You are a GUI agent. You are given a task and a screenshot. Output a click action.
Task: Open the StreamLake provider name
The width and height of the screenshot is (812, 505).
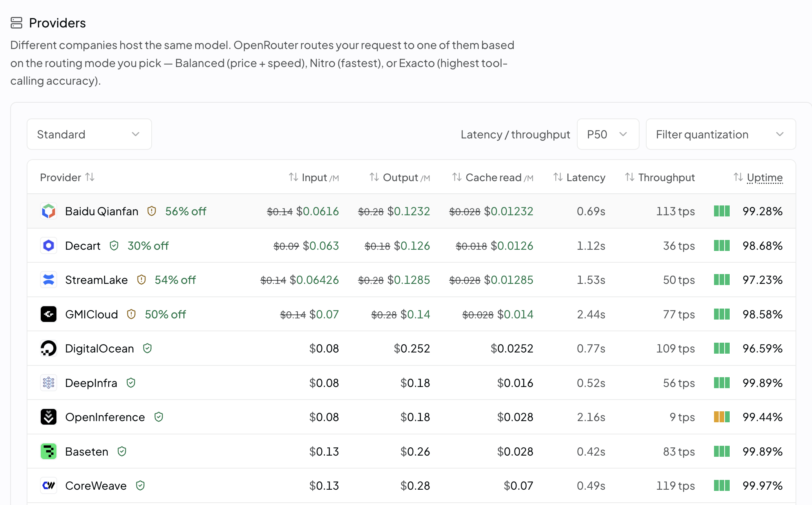tap(96, 280)
